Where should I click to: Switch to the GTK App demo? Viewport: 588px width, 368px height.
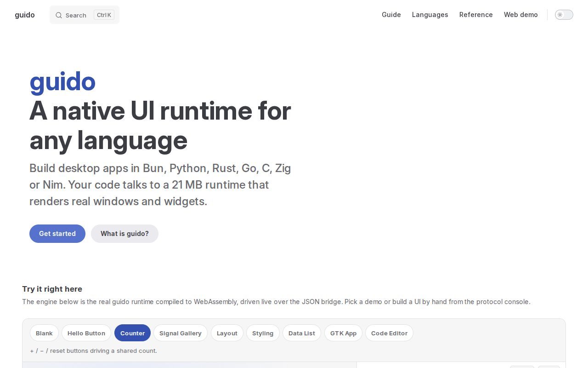click(x=343, y=333)
